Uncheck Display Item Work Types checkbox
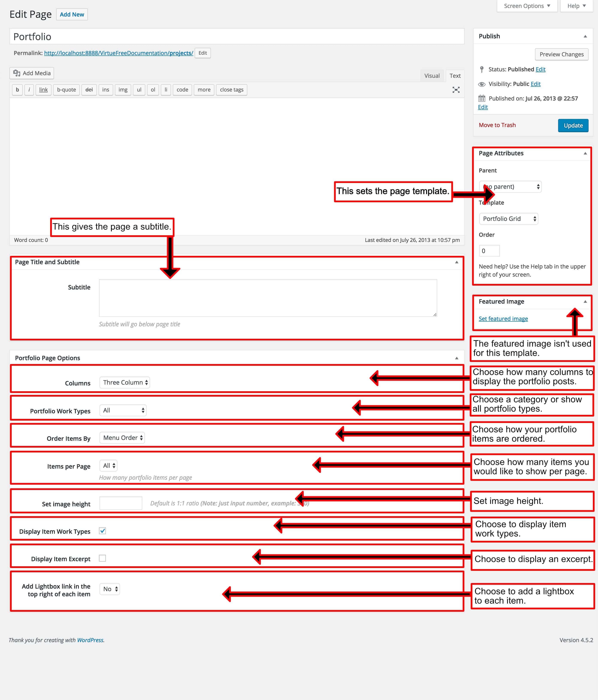 click(102, 531)
